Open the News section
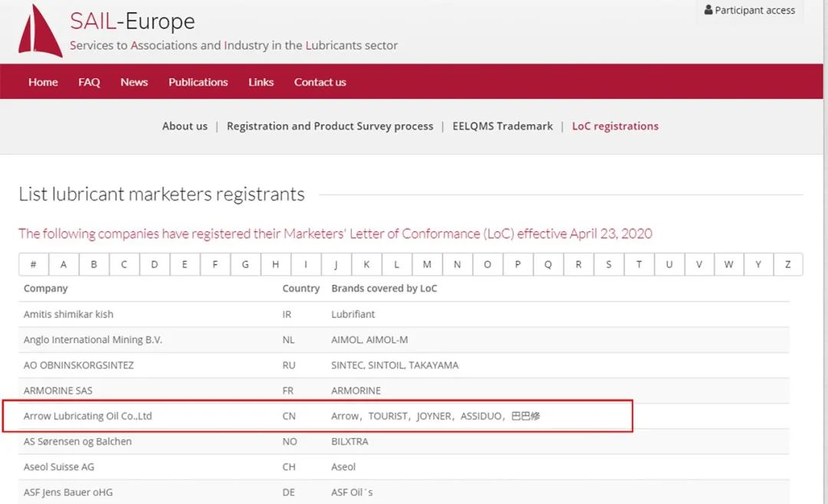Image resolution: width=828 pixels, height=504 pixels. (x=134, y=82)
